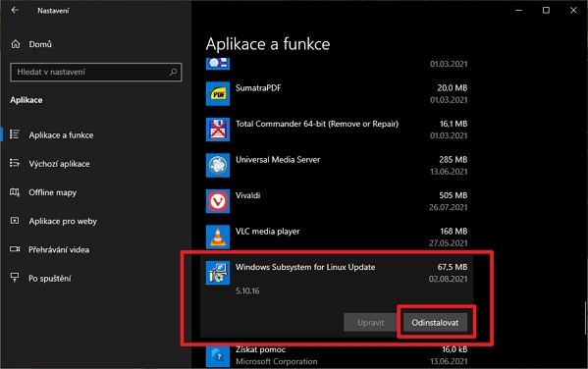Select Vivaldi in the app list
The width and height of the screenshot is (588, 369).
click(248, 195)
